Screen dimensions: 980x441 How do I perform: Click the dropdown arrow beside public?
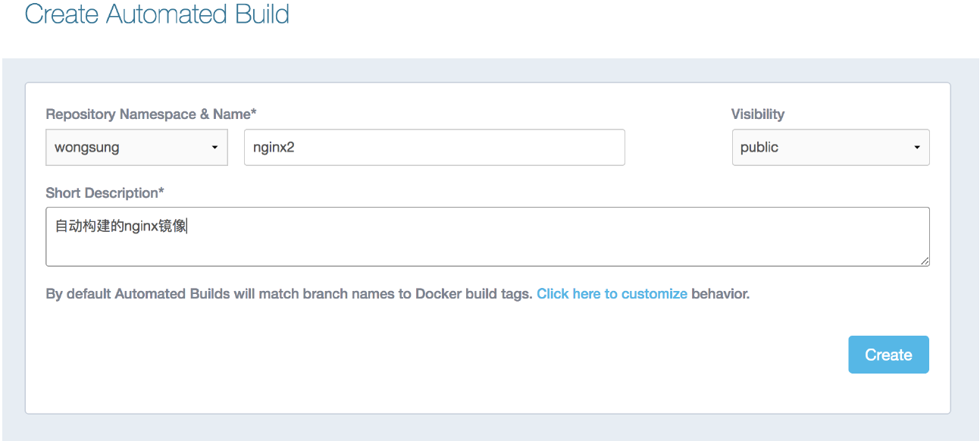tap(918, 147)
